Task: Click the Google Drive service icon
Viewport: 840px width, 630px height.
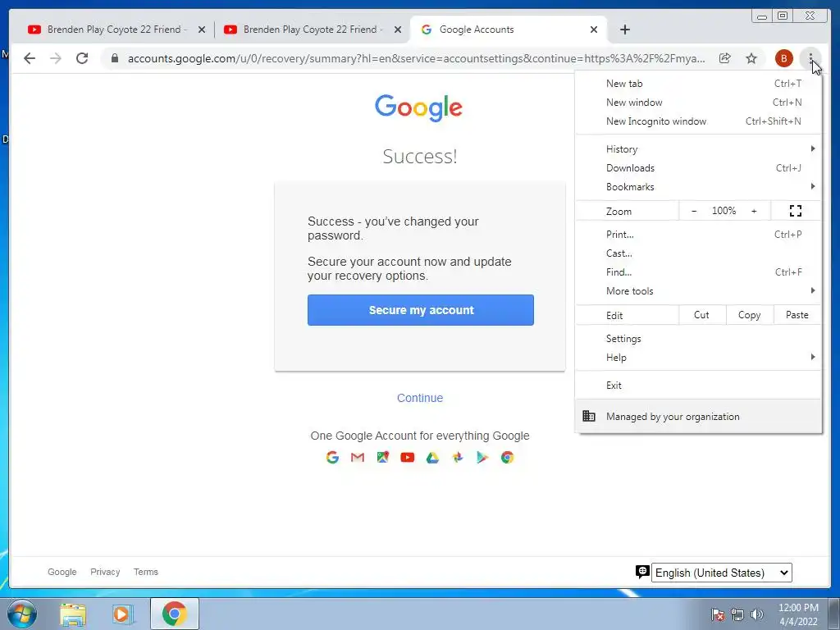Action: click(432, 457)
